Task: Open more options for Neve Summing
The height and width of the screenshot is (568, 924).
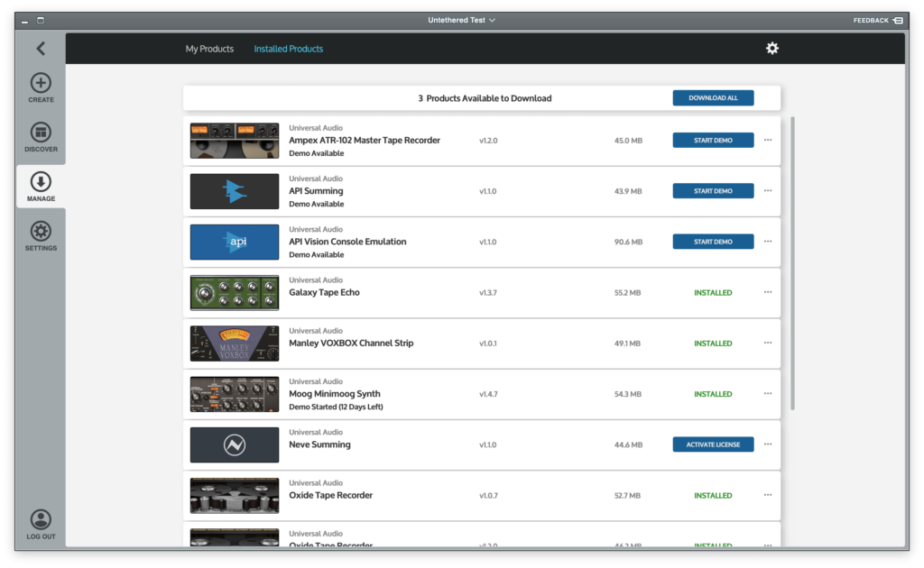Action: pyautogui.click(x=768, y=444)
